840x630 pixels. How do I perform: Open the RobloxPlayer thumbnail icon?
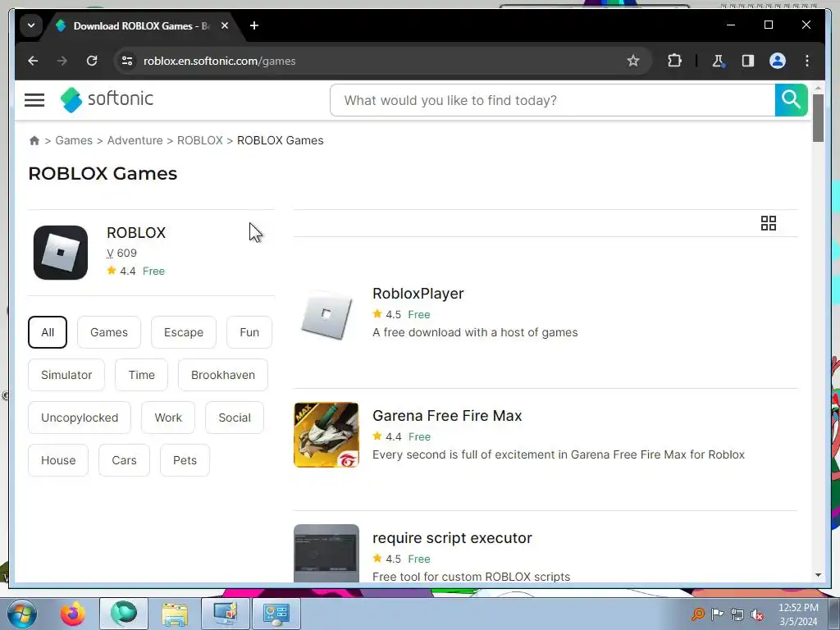[326, 314]
